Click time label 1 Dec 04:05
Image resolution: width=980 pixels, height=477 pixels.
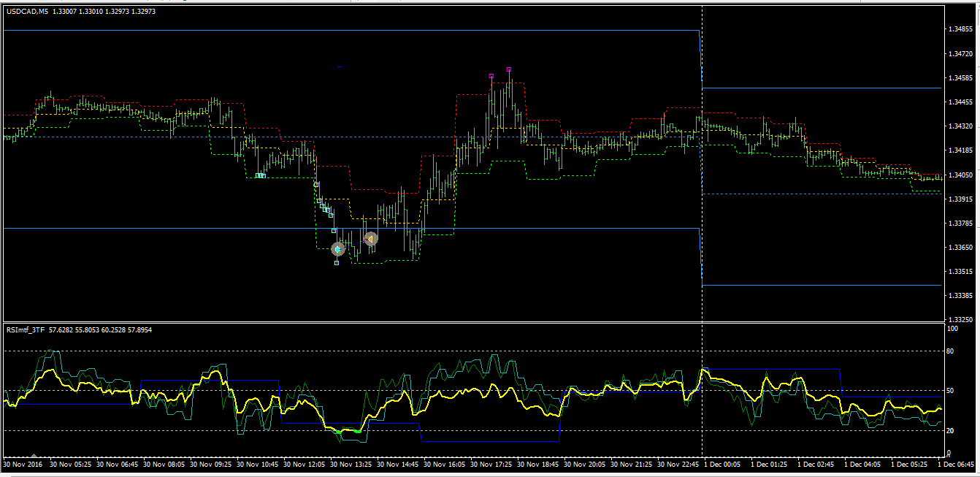864,464
